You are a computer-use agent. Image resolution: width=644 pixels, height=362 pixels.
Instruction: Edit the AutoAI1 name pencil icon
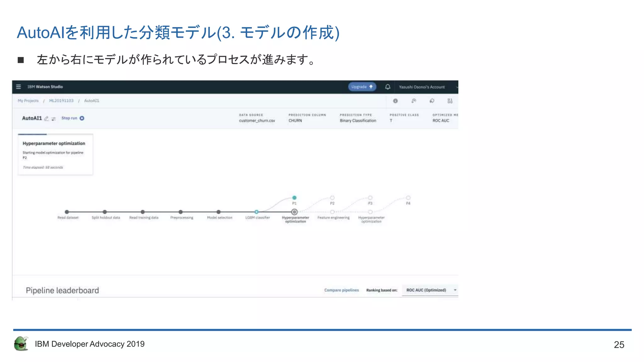tap(47, 118)
